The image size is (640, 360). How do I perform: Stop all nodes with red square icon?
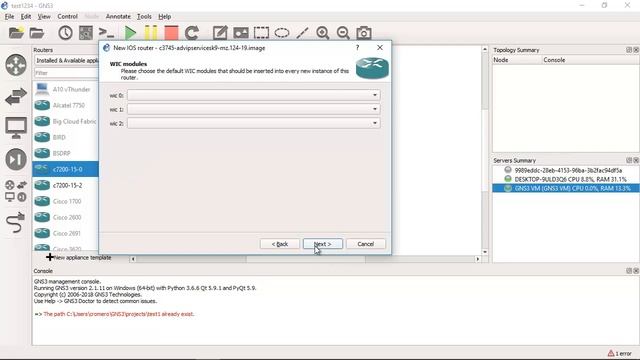(x=171, y=33)
